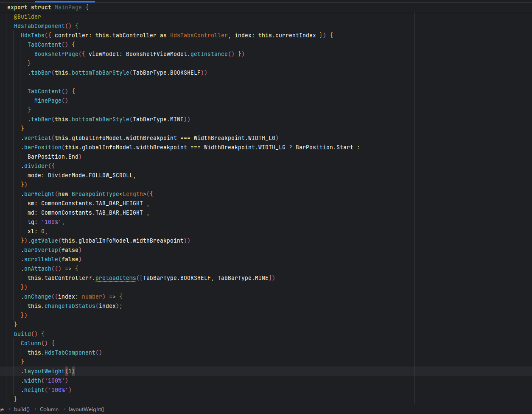Click the getInstance() method call
532x414 pixels.
[213, 54]
